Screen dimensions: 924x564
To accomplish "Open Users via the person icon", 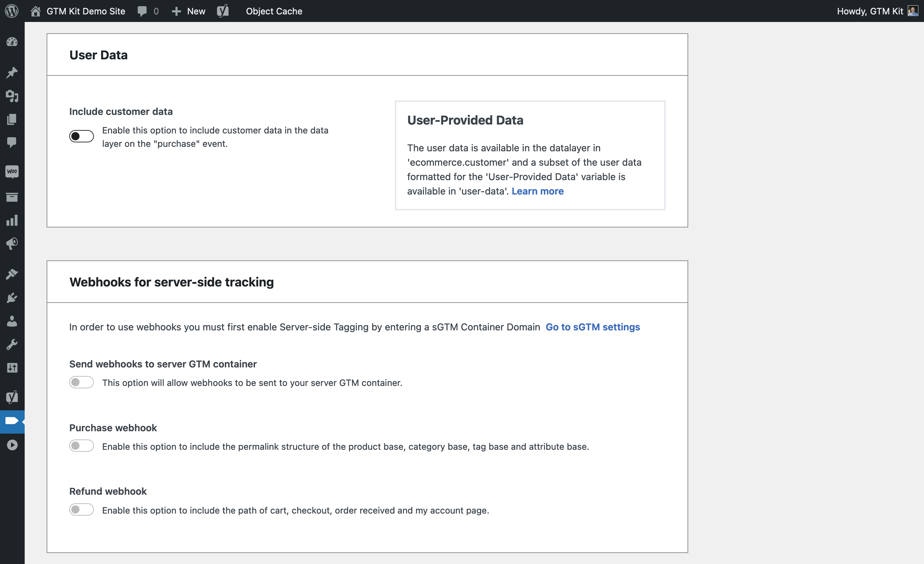I will coord(12,321).
